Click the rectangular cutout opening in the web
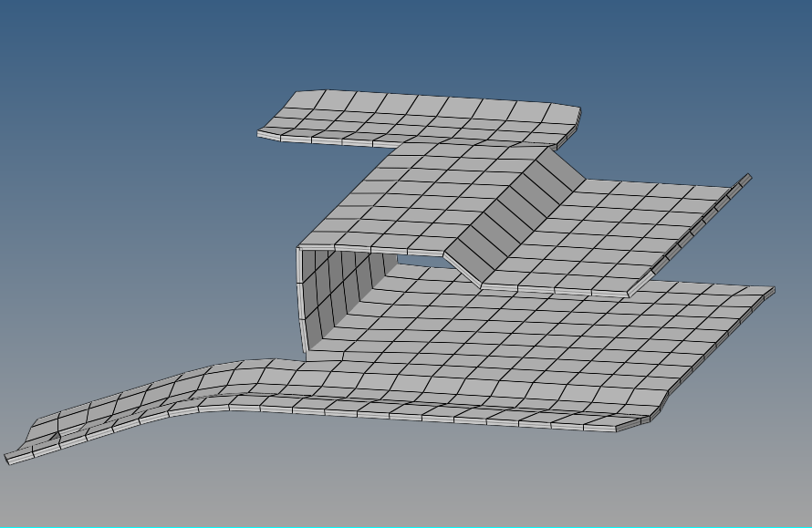This screenshot has width=812, height=528. click(420, 262)
